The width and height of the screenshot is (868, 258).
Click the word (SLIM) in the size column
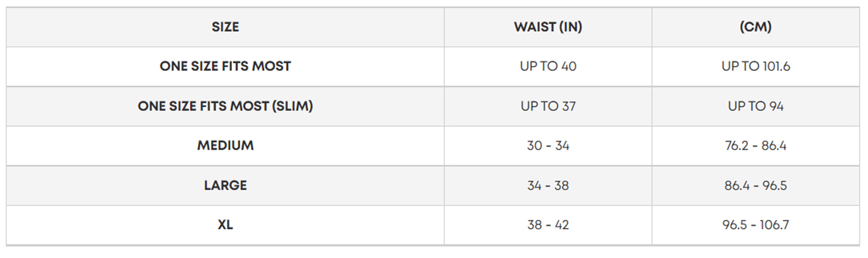tap(292, 106)
